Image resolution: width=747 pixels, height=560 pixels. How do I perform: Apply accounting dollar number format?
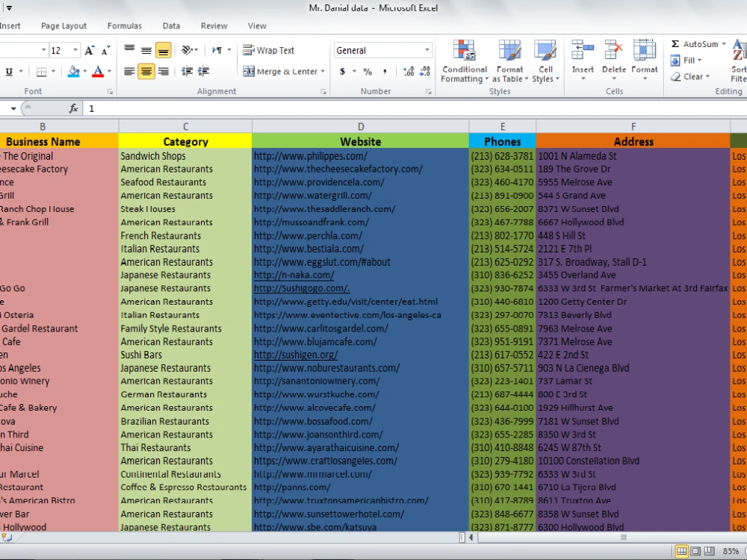(x=342, y=72)
